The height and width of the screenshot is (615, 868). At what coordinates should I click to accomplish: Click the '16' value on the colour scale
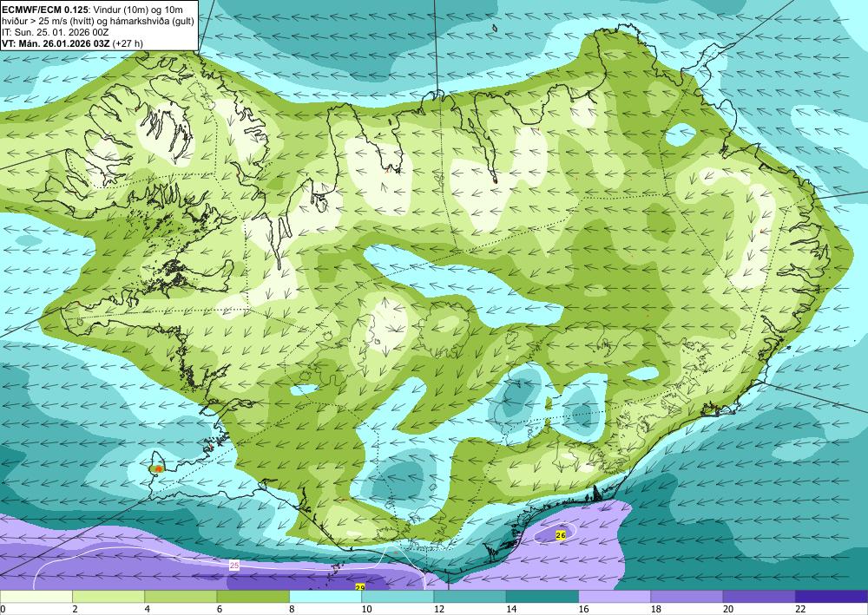pos(583,609)
